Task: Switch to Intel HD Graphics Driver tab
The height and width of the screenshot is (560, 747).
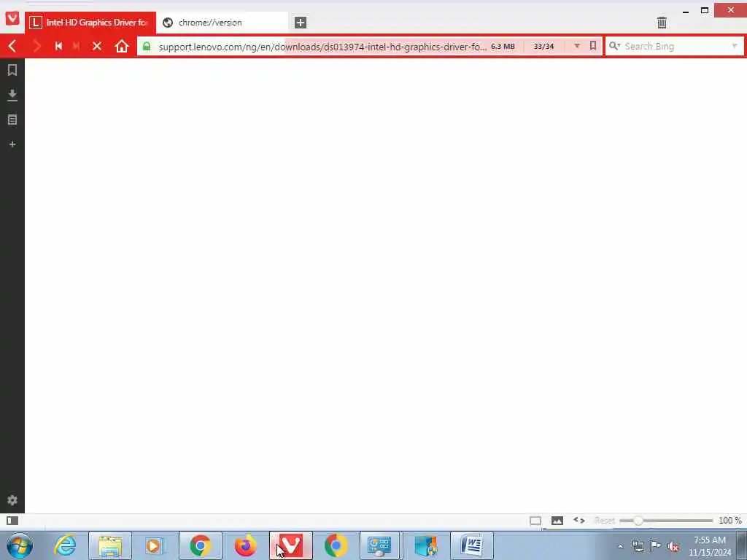Action: point(90,23)
